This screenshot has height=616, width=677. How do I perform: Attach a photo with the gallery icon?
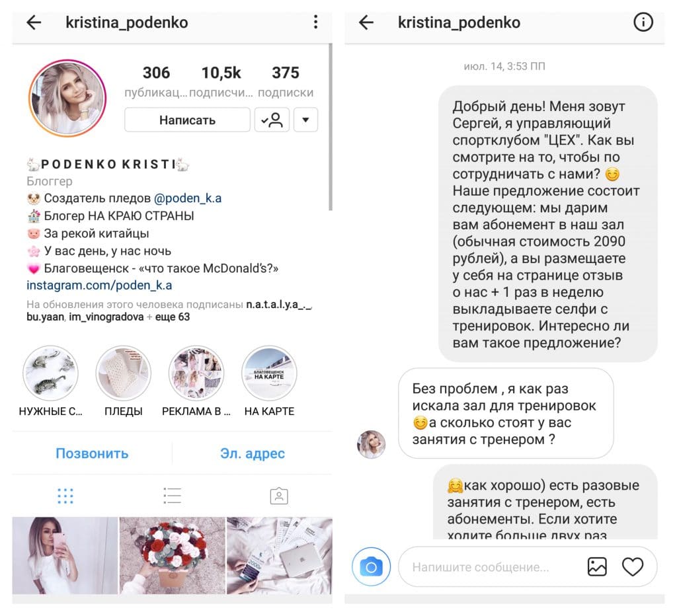597,567
